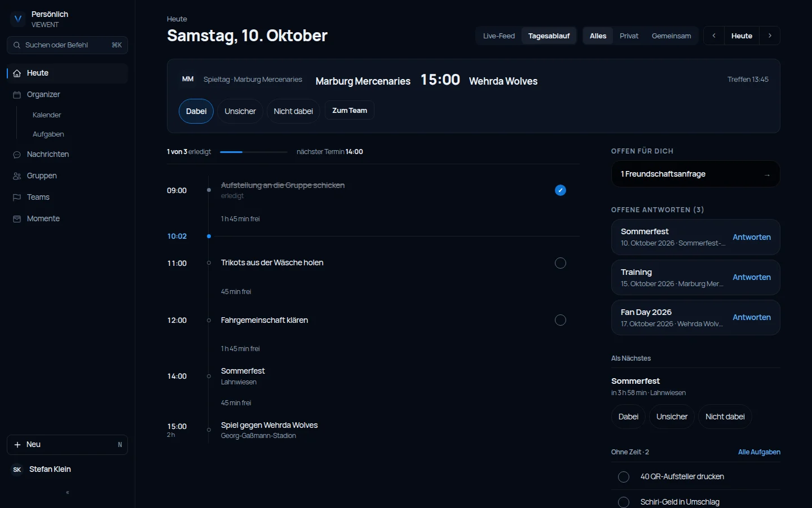The width and height of the screenshot is (812, 508).
Task: Go to next day with right chevron
Action: point(770,36)
